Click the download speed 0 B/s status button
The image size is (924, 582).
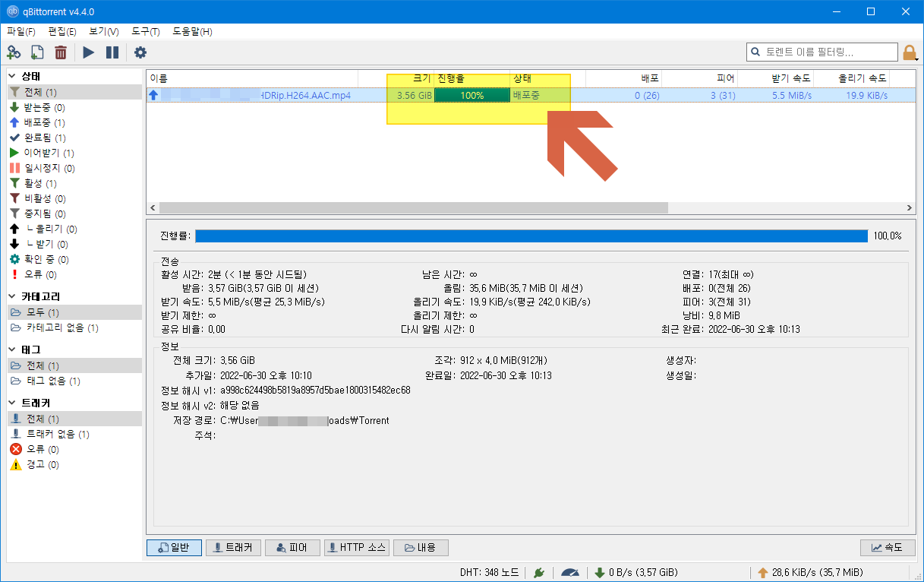coord(636,572)
